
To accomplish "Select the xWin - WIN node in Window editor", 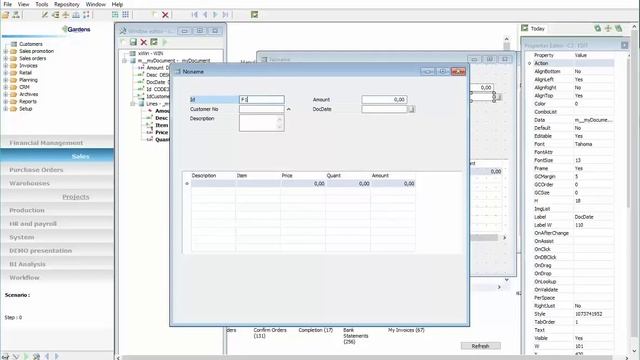I will 150,53.
